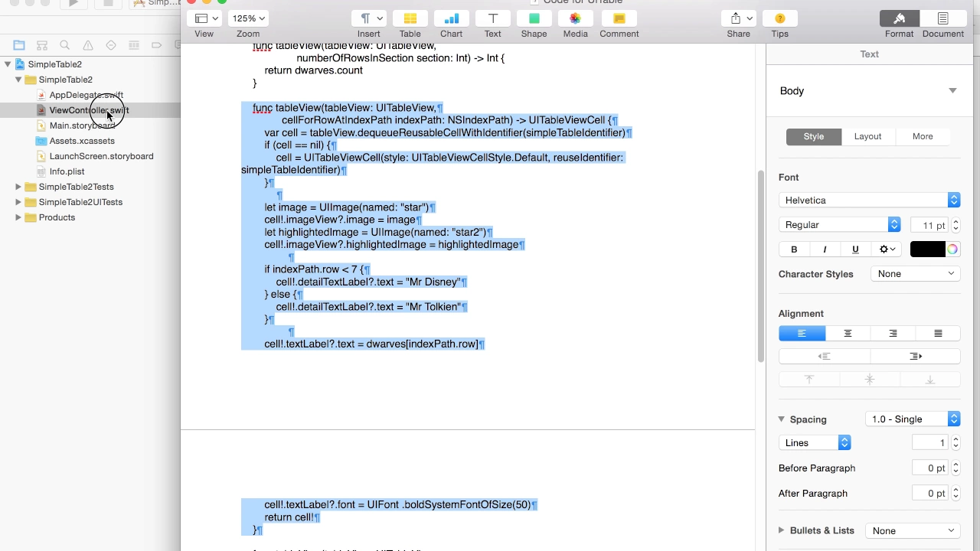The height and width of the screenshot is (551, 980).
Task: Select LaunchScreen.storyboard in Xcode navigator
Action: pyautogui.click(x=101, y=156)
